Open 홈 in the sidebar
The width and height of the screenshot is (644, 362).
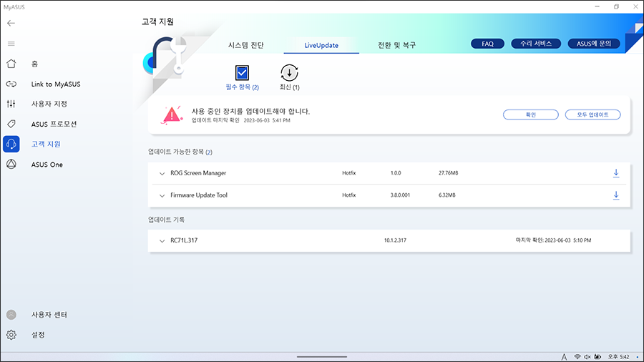click(x=34, y=64)
